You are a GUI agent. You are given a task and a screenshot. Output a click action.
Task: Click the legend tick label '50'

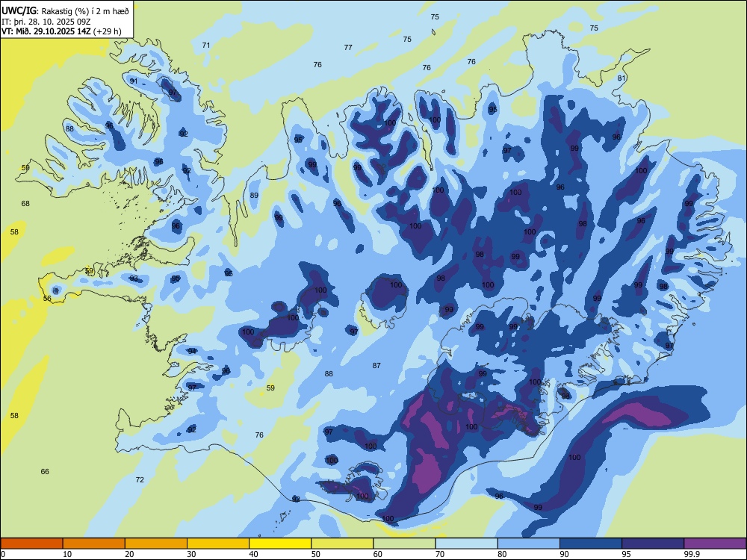(x=315, y=554)
